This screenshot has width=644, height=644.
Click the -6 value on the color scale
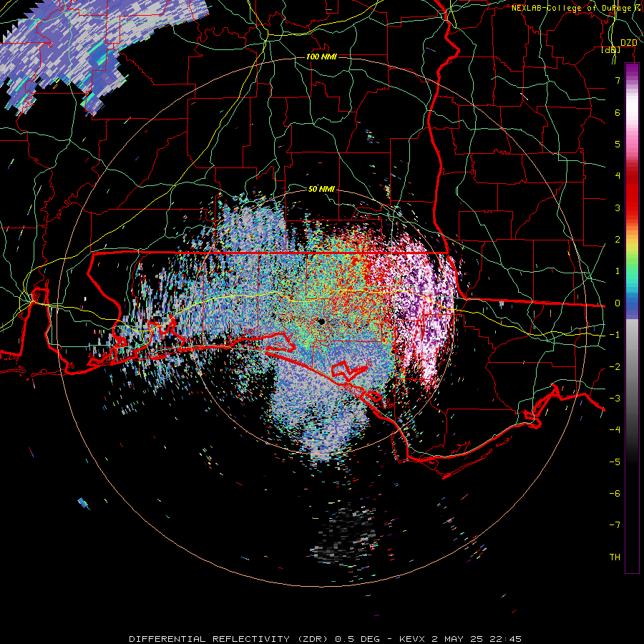(615, 494)
